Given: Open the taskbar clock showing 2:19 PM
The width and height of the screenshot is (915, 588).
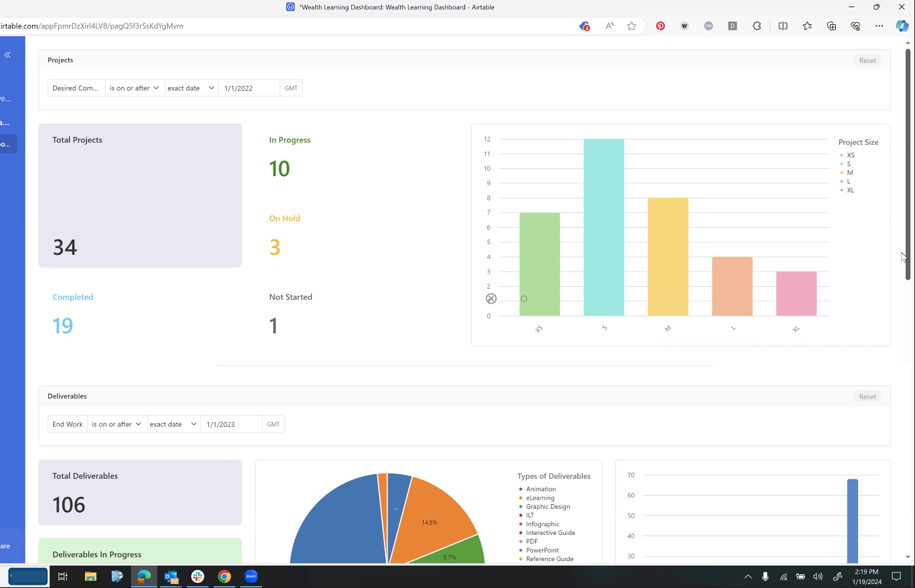Looking at the screenshot, I should coord(867,577).
